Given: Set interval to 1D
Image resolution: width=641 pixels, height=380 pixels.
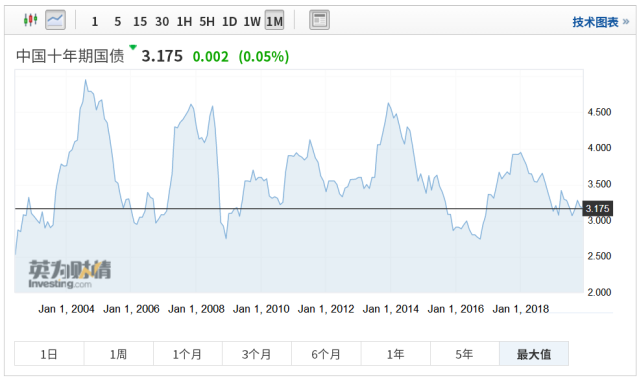Looking at the screenshot, I should [x=229, y=21].
